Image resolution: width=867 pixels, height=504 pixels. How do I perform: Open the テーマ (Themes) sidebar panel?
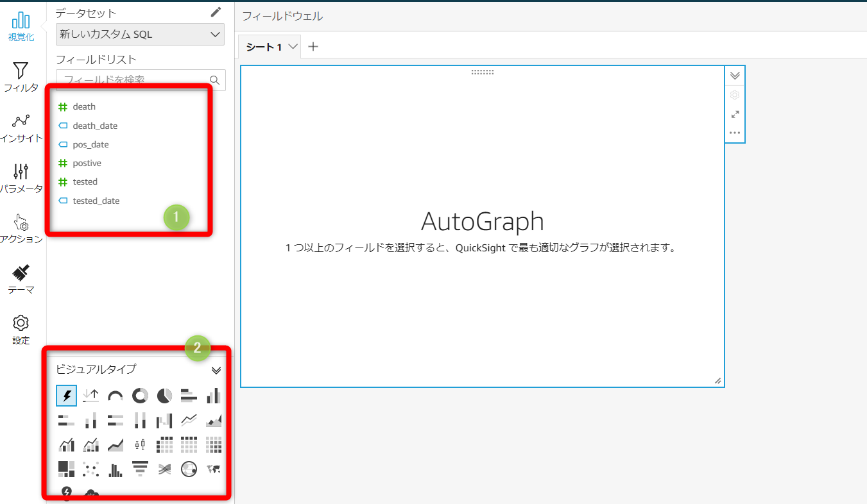click(x=21, y=280)
